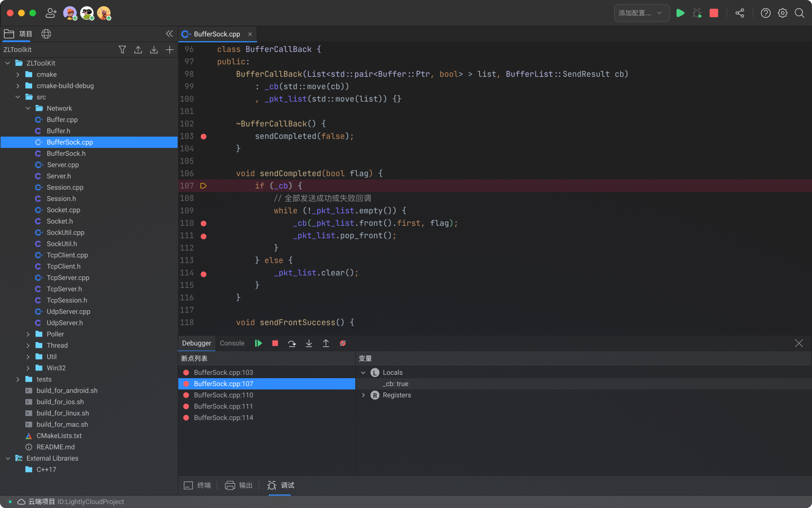Click the second collaborator avatar
Image resolution: width=812 pixels, height=508 pixels.
click(x=87, y=13)
